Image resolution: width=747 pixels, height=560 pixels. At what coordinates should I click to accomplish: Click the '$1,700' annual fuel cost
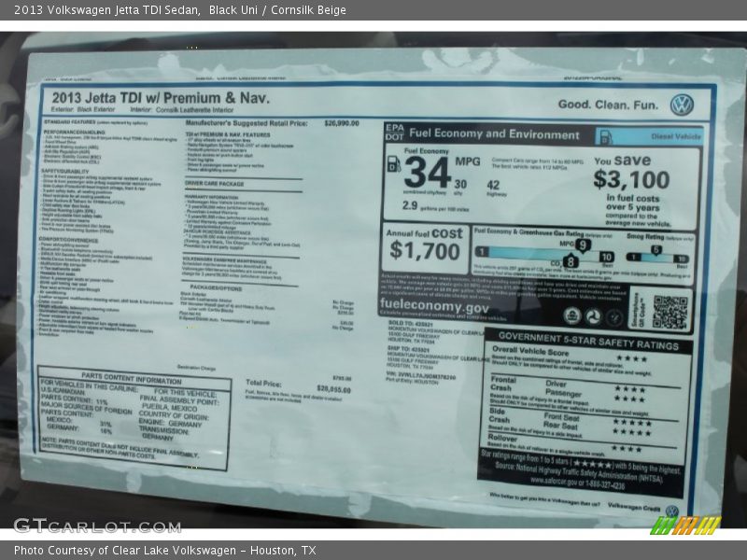(x=425, y=250)
